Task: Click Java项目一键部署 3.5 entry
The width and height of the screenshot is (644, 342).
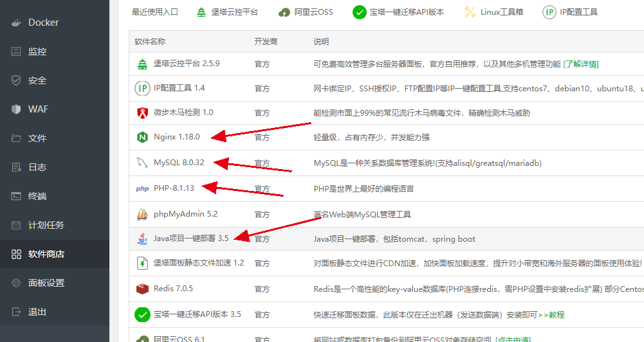Action: 191,239
